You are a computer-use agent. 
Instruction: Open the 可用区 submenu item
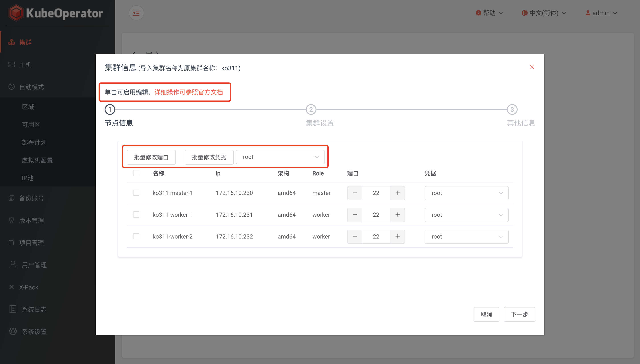pyautogui.click(x=31, y=125)
